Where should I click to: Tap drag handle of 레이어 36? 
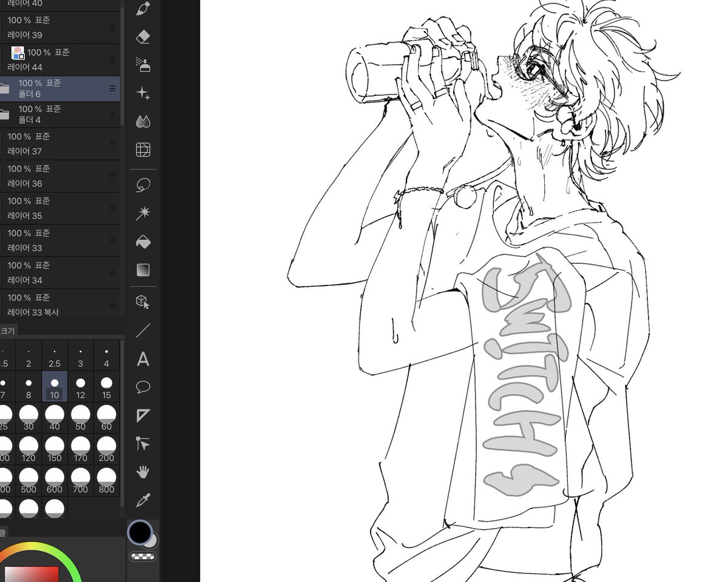[112, 176]
